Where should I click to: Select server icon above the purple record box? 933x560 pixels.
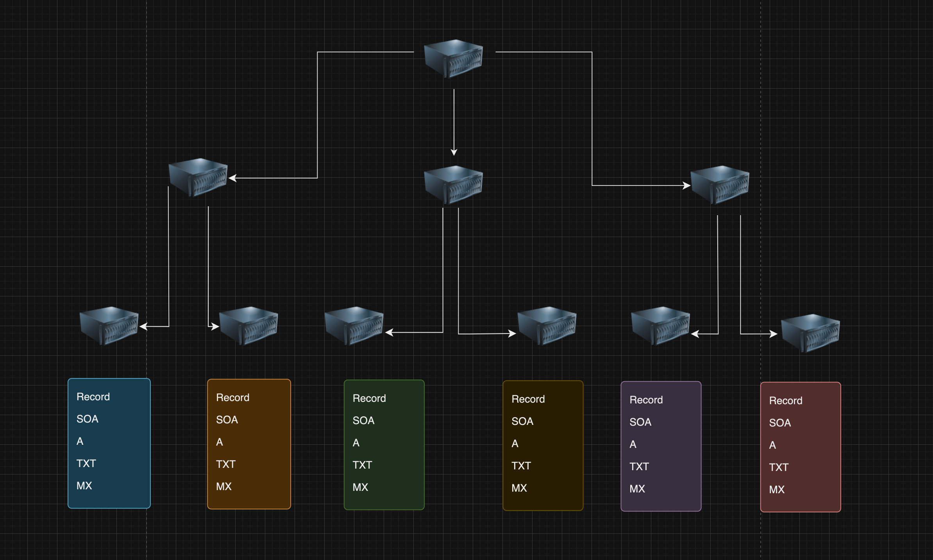(x=661, y=326)
